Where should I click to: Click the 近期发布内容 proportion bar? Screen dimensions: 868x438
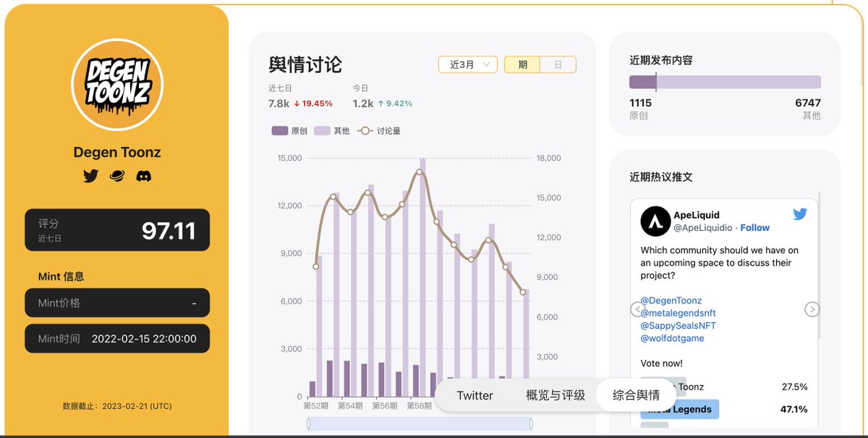click(725, 82)
